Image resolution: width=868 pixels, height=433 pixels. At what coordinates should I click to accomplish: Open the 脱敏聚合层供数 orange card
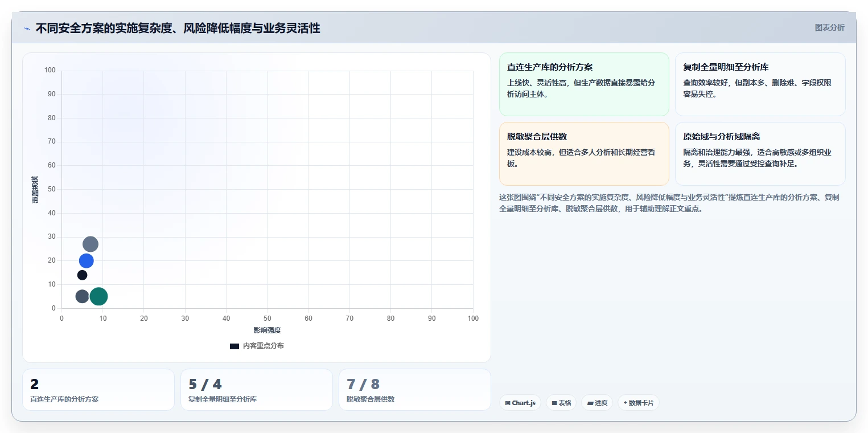coord(584,154)
